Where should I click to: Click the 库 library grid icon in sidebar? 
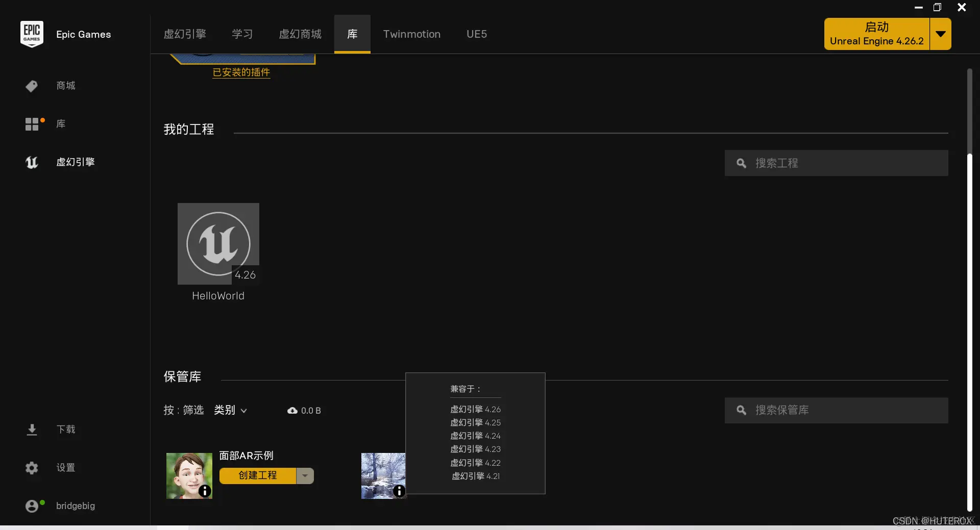pyautogui.click(x=32, y=123)
